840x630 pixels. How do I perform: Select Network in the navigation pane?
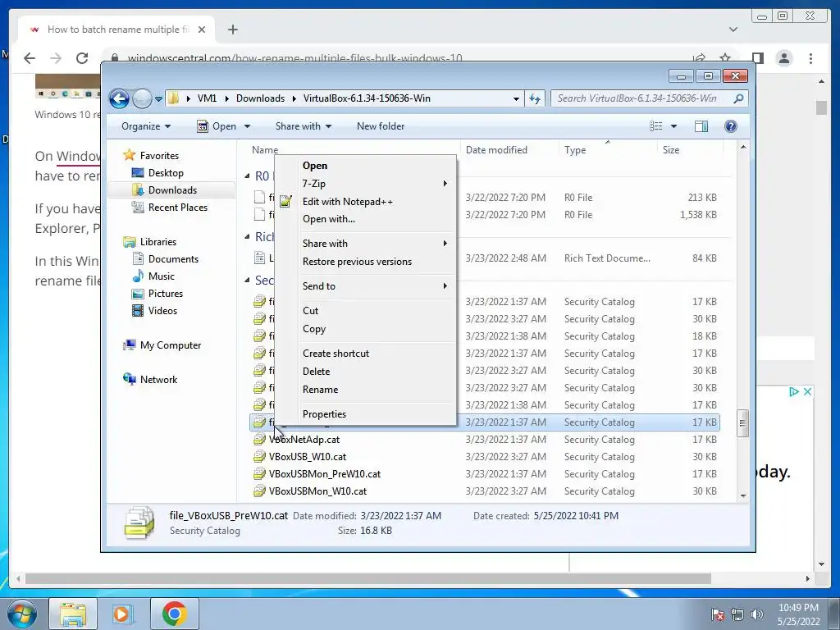[x=158, y=380]
